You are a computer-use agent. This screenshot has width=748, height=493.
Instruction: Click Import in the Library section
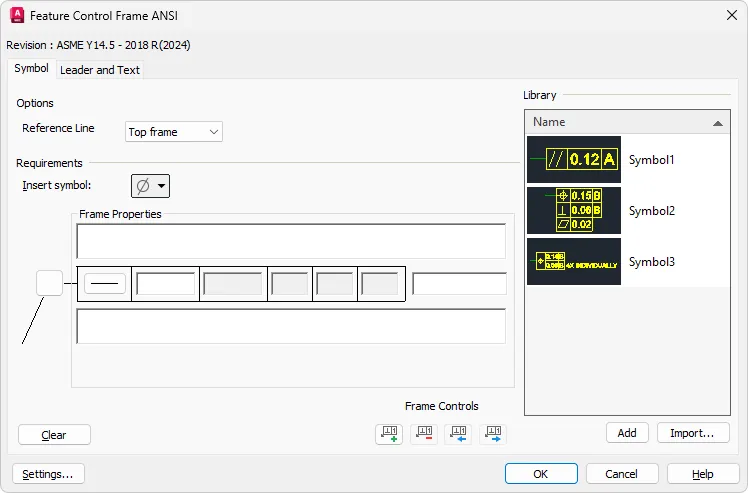point(692,433)
